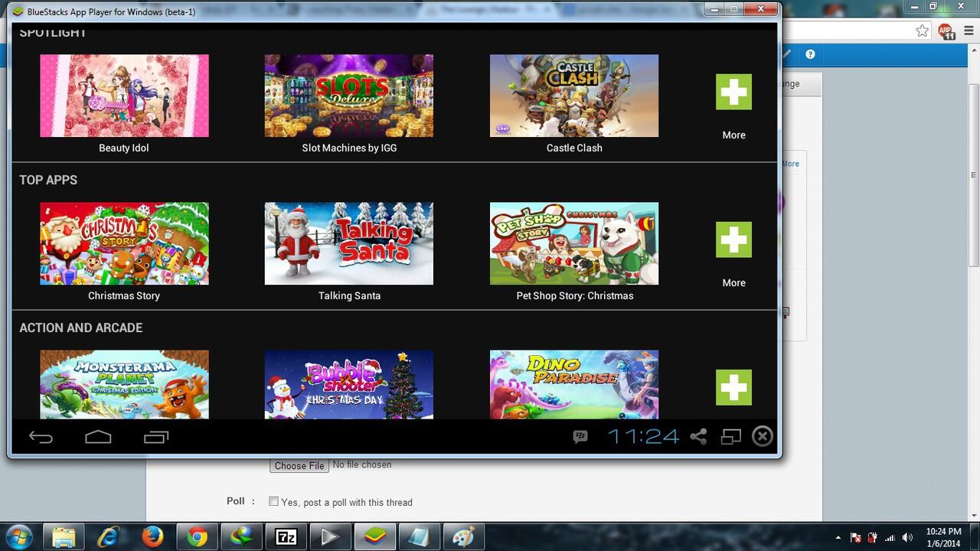Viewport: 980px width, 551px height.
Task: Open the Dino Paradise thumbnail
Action: click(x=574, y=384)
